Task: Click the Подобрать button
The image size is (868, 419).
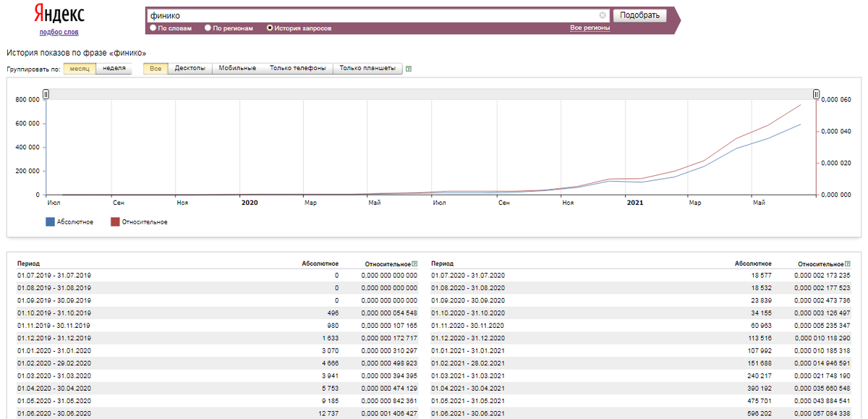Action: pyautogui.click(x=639, y=15)
